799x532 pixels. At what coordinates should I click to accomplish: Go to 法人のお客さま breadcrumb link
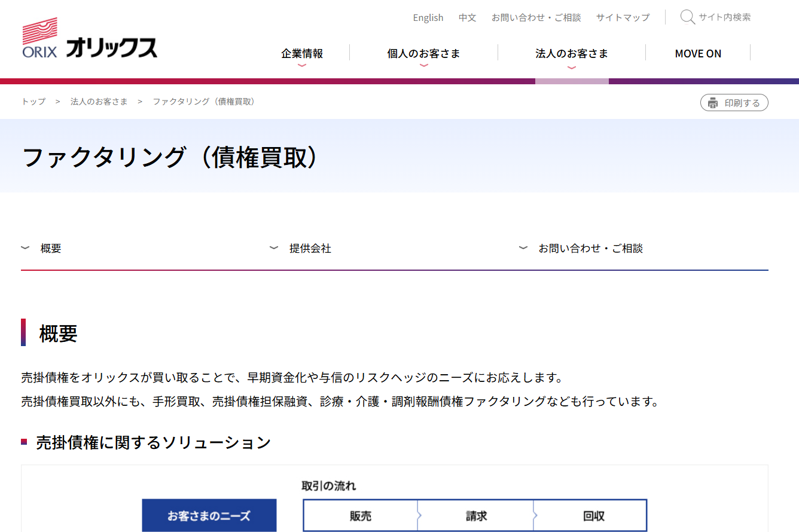point(99,102)
